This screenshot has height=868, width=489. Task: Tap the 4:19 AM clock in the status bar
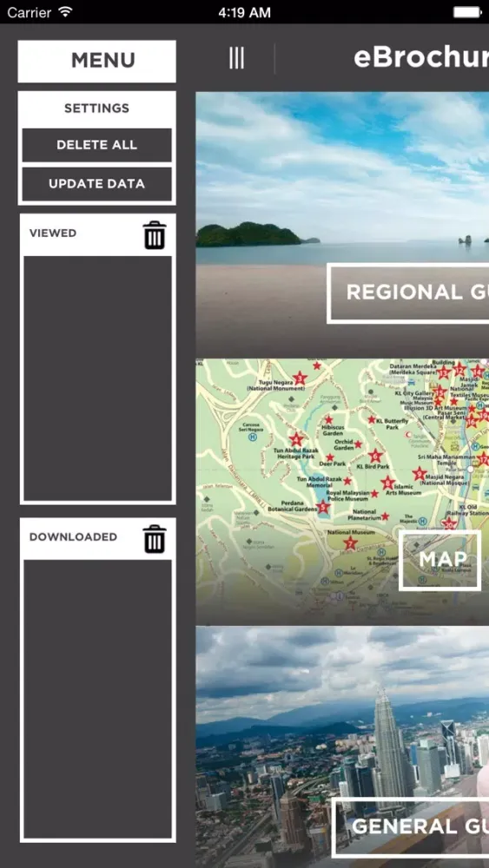click(x=244, y=12)
